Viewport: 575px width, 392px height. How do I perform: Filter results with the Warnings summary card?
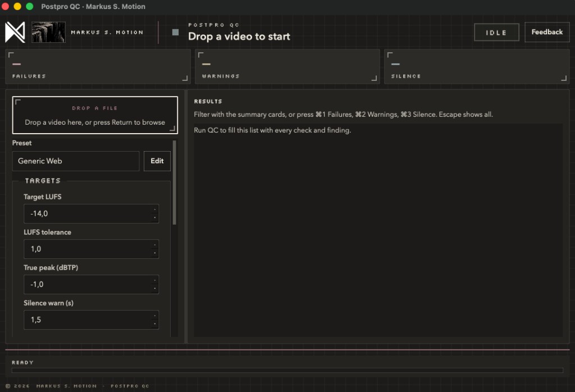click(287, 67)
